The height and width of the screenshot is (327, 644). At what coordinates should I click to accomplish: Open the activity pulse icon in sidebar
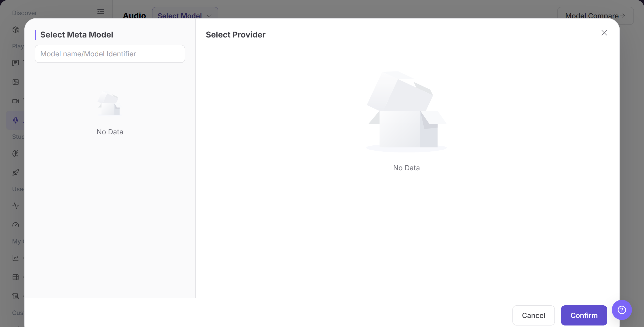(x=16, y=206)
